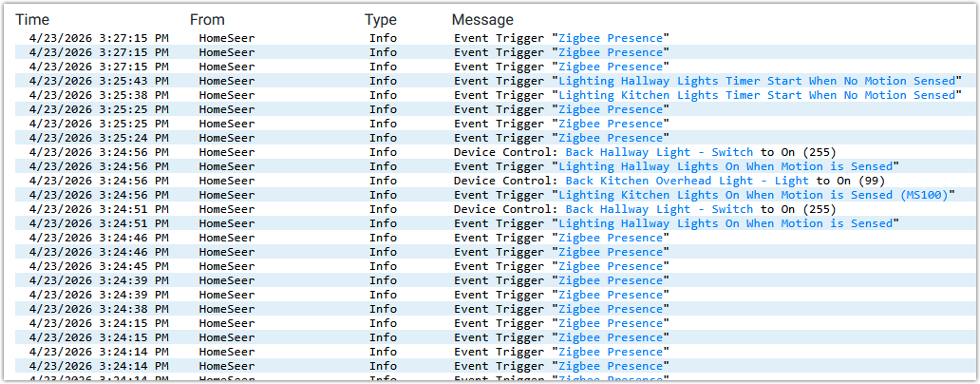Screen dimensions: 980x384
Task: Select the 3:25:38 PM timestamp cell
Action: click(x=99, y=95)
